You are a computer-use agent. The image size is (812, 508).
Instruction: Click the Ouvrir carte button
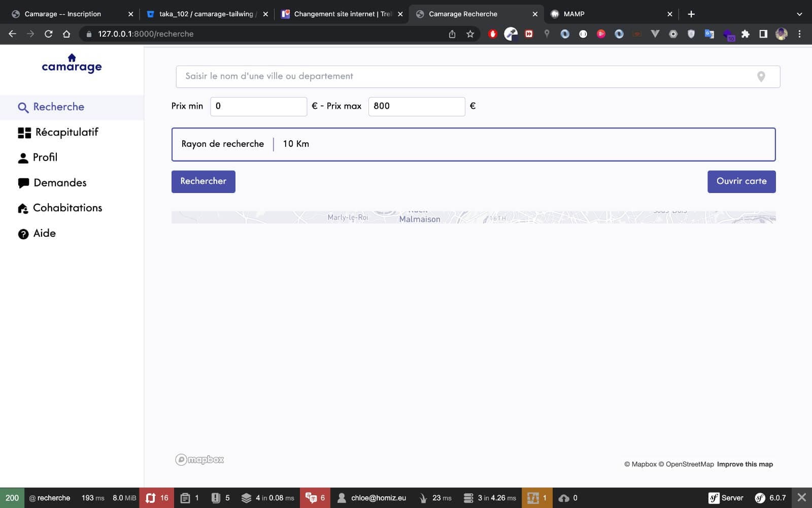coord(741,181)
